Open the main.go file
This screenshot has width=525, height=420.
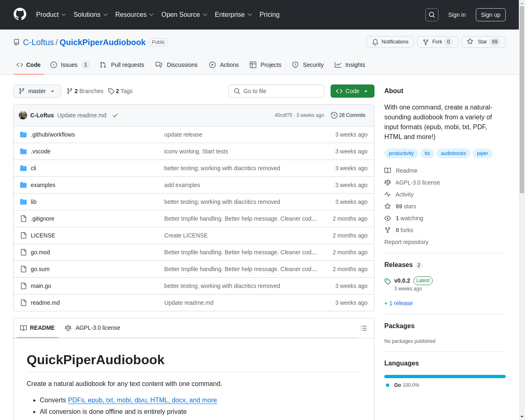click(41, 286)
